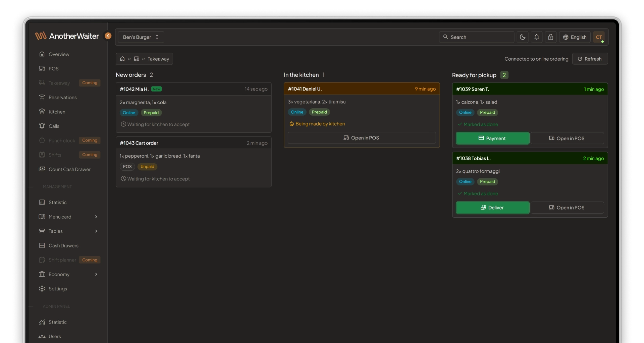Open POS in the sidebar

click(x=69, y=68)
